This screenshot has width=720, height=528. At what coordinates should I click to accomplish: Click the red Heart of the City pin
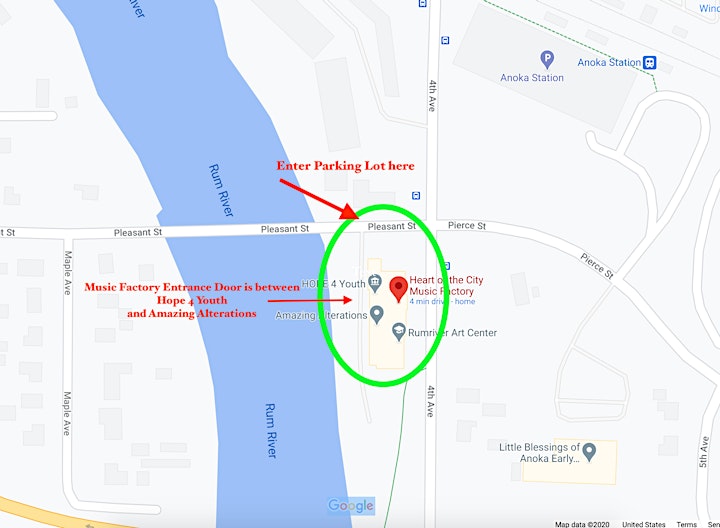398,289
